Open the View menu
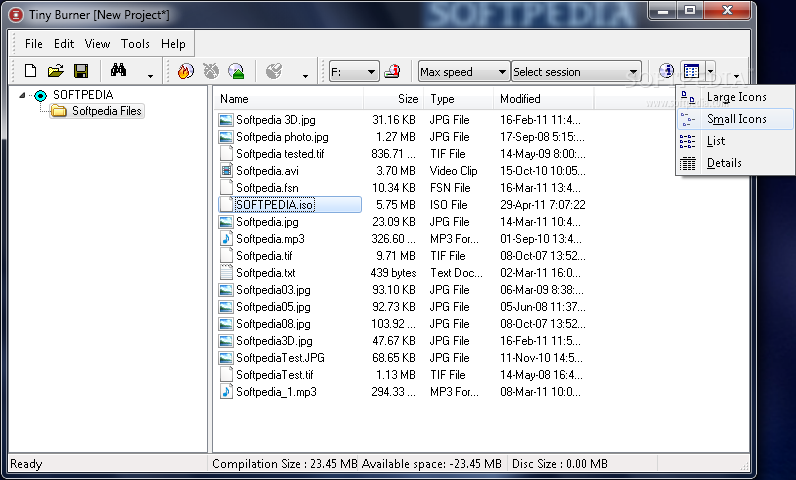This screenshot has width=796, height=480. tap(97, 44)
